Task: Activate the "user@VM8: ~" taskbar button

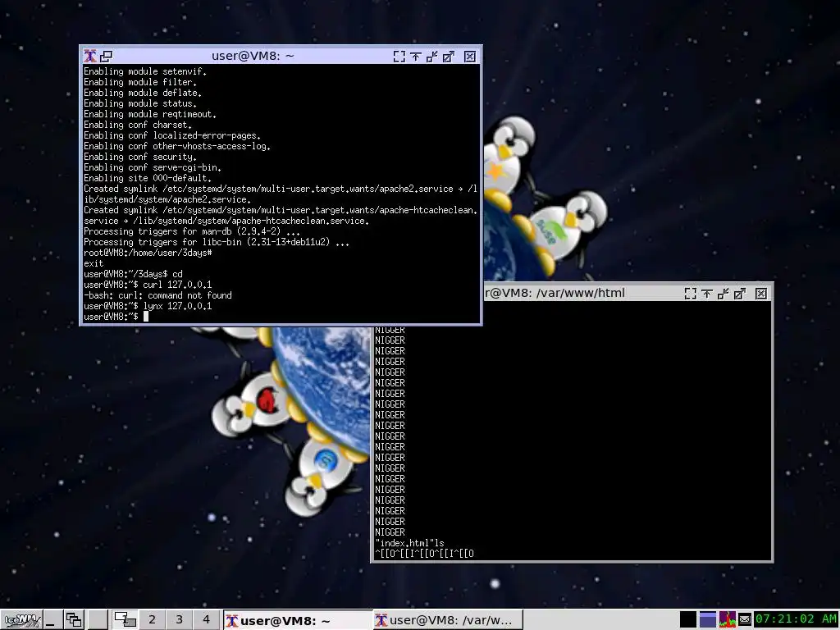Action: (297, 620)
